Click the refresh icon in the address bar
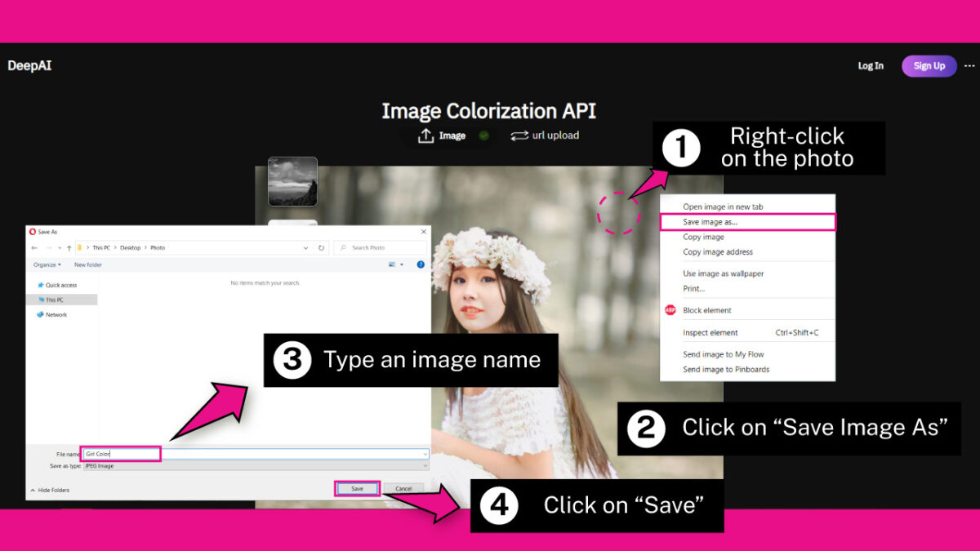980x551 pixels. (x=321, y=248)
